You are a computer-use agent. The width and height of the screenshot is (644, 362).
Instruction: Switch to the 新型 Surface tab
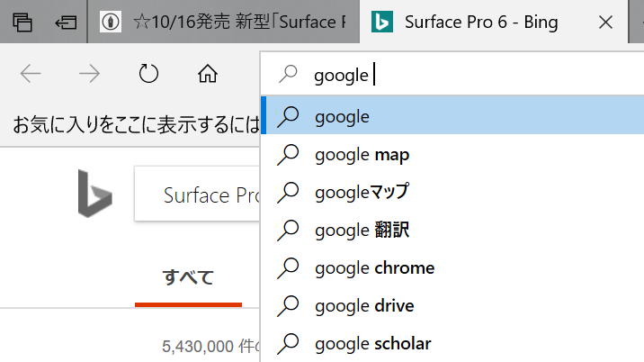223,22
